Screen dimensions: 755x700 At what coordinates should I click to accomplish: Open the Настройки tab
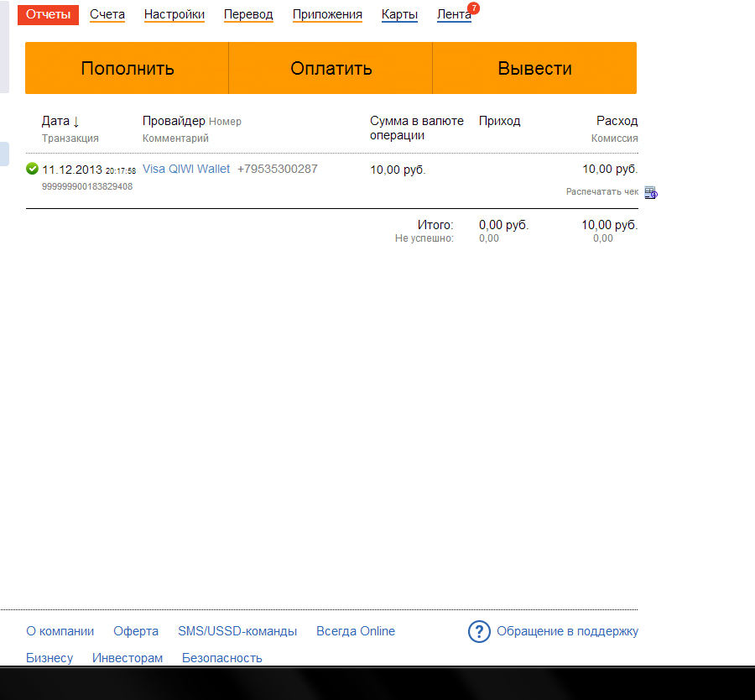[174, 14]
